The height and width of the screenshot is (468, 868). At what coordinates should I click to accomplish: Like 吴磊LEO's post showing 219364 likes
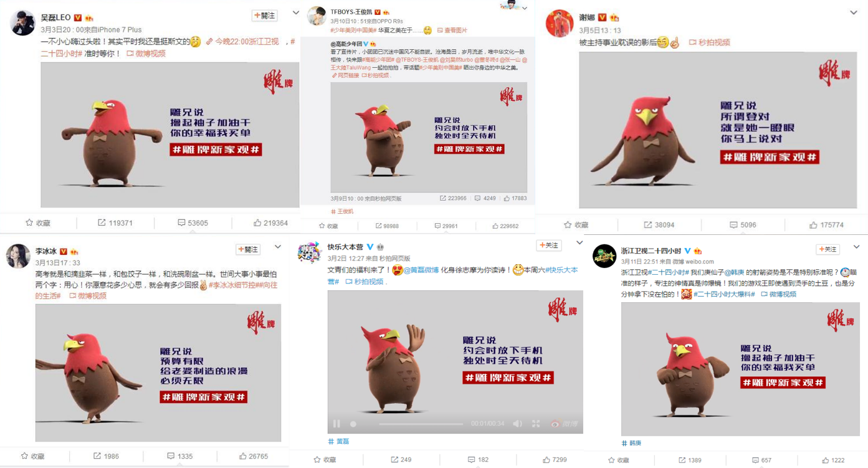coord(270,222)
